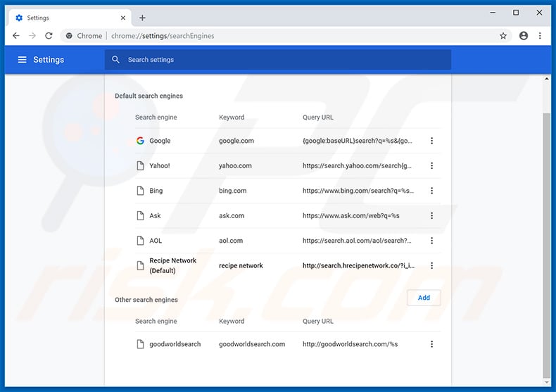Click the magnifier icon in Search settings
The image size is (556, 392).
coord(115,60)
